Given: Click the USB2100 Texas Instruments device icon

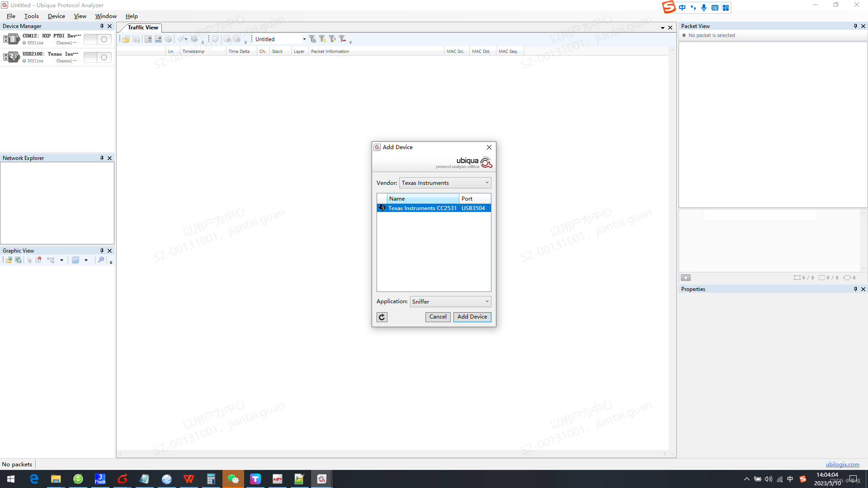Looking at the screenshot, I should 12,57.
